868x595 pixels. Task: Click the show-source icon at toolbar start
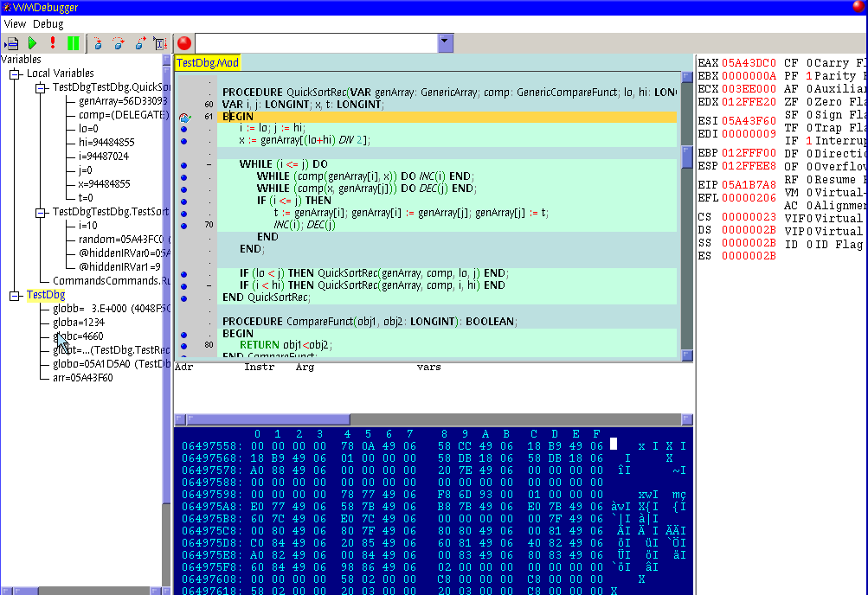pyautogui.click(x=11, y=42)
